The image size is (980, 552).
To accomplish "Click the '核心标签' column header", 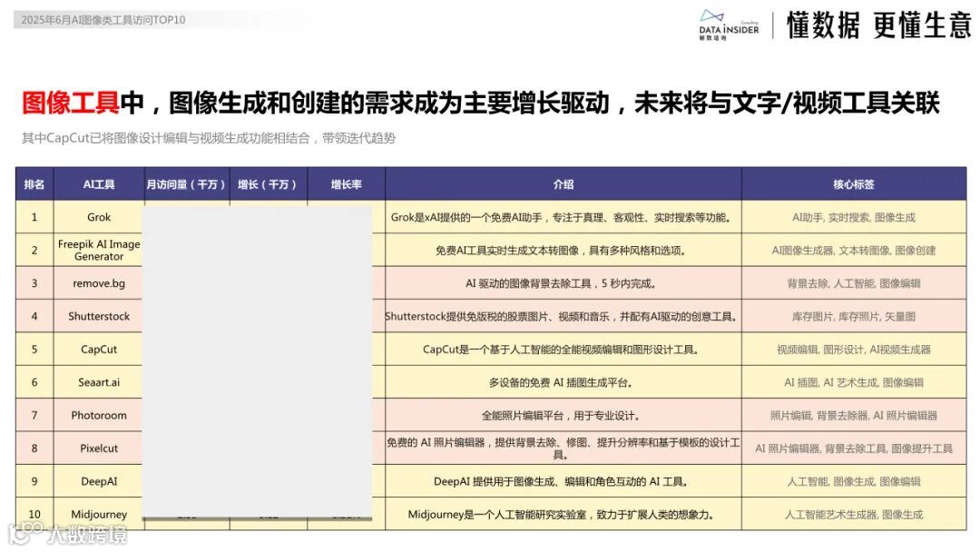I will tap(854, 184).
